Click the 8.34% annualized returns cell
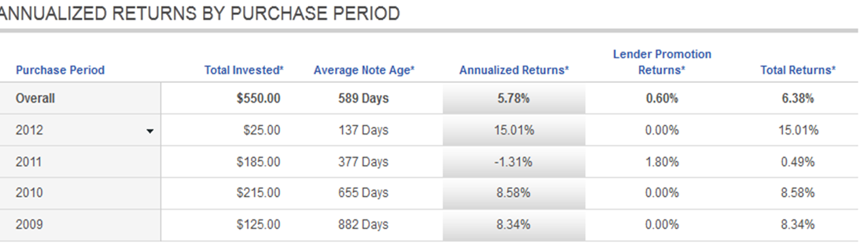868x248 pixels. click(x=514, y=224)
